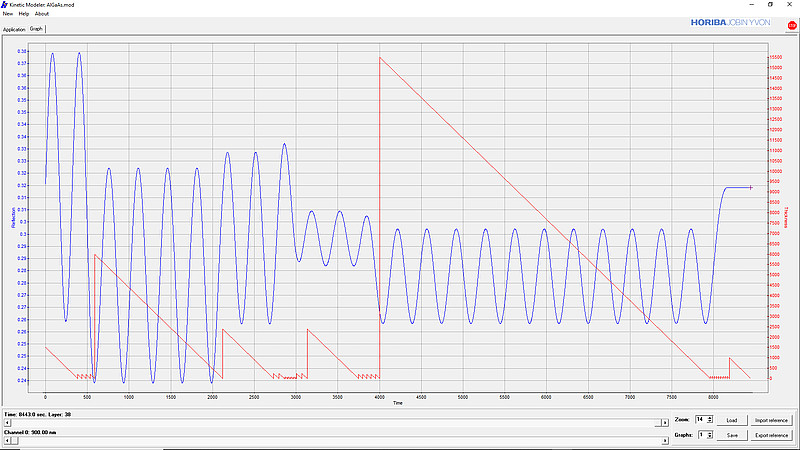Click the Zoom value field
Screen dimensions: 800x450
699,420
